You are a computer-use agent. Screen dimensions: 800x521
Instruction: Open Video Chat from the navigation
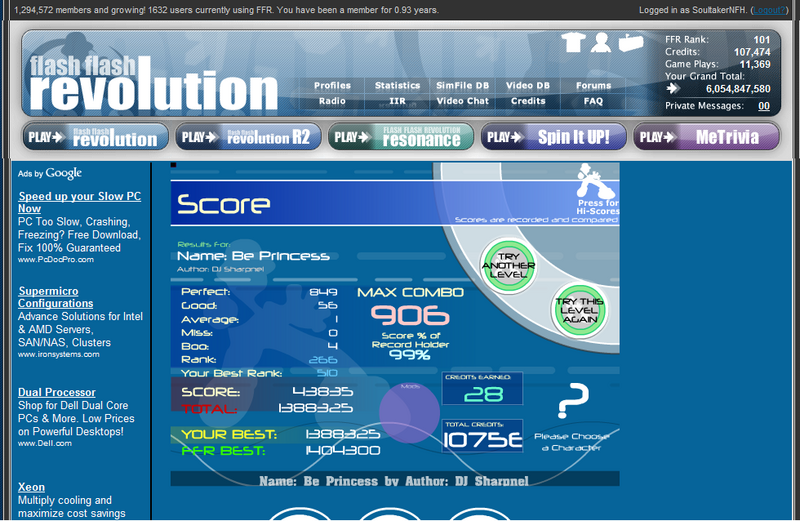point(462,101)
